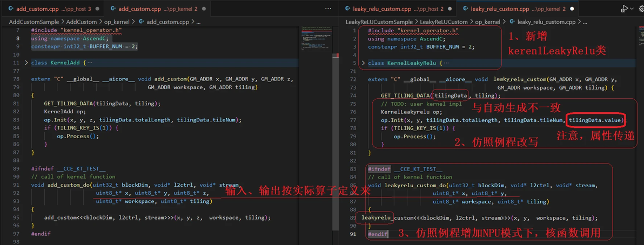
Task: Click '#include "kernel_operator.h"' in left editor
Action: click(x=76, y=30)
